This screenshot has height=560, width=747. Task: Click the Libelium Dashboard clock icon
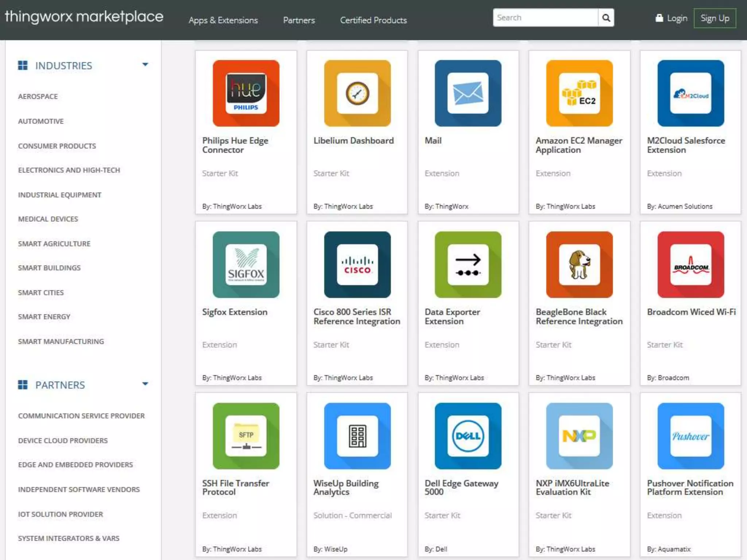pyautogui.click(x=357, y=93)
